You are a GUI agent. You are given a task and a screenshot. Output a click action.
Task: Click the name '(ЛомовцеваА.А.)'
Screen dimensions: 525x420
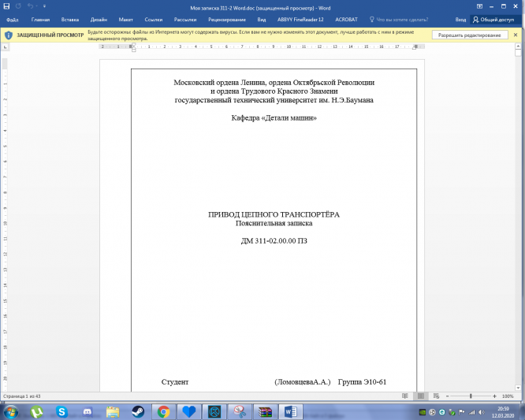pos(303,382)
